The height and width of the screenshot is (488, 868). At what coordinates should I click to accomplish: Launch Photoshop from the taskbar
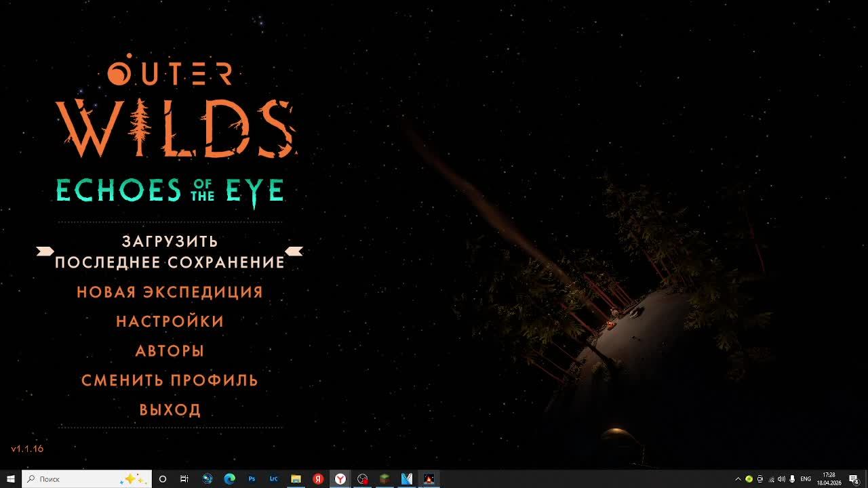click(252, 479)
